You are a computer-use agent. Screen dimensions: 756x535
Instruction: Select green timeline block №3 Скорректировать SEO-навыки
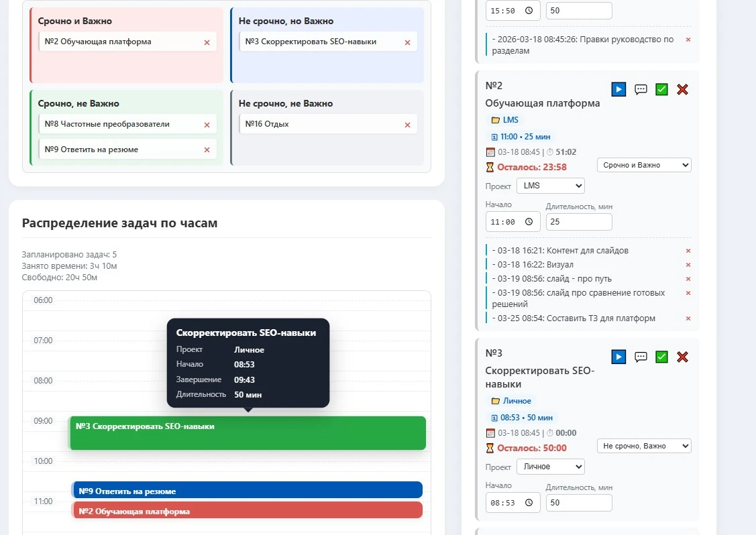[248, 433]
